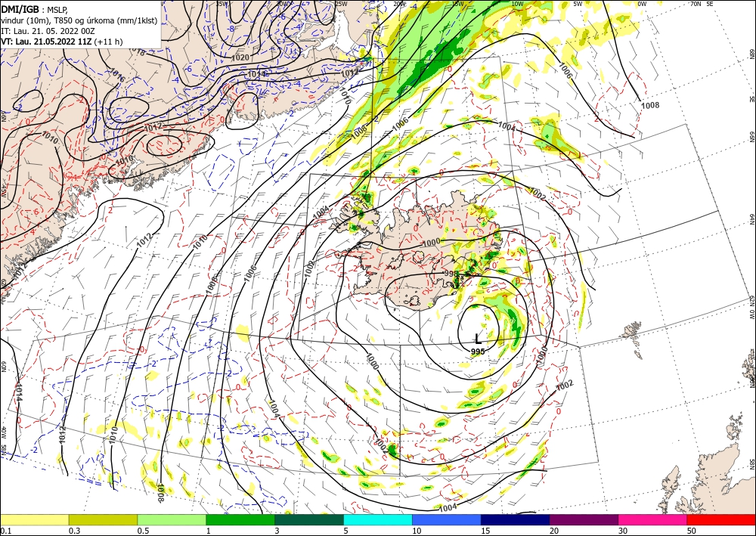Viewport: 756px width, 536px height.
Task: Pick the cyan 5–10 legend swatch
Action: [x=378, y=519]
